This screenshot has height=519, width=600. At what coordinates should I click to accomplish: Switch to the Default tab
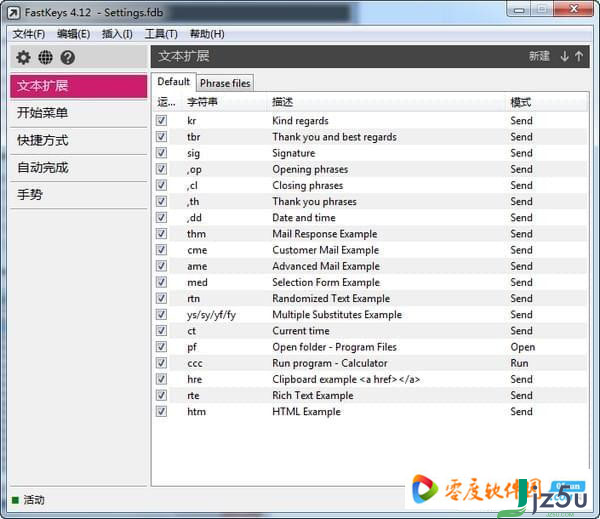point(174,82)
